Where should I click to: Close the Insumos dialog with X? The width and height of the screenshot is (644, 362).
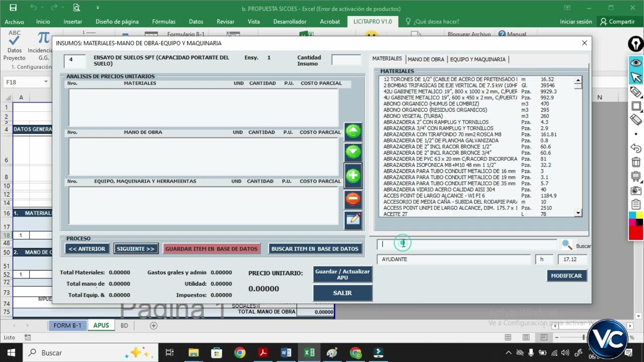coord(584,43)
